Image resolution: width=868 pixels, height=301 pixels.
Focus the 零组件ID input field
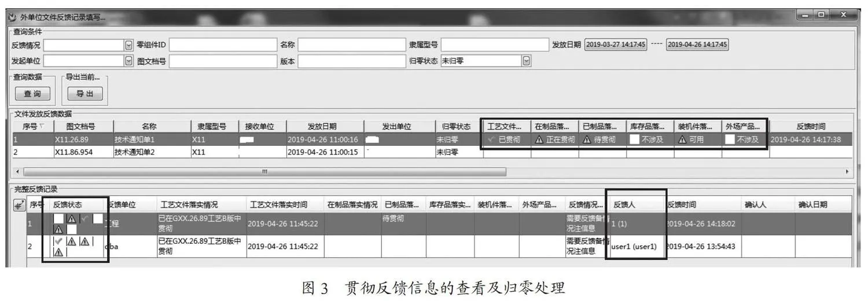point(223,45)
